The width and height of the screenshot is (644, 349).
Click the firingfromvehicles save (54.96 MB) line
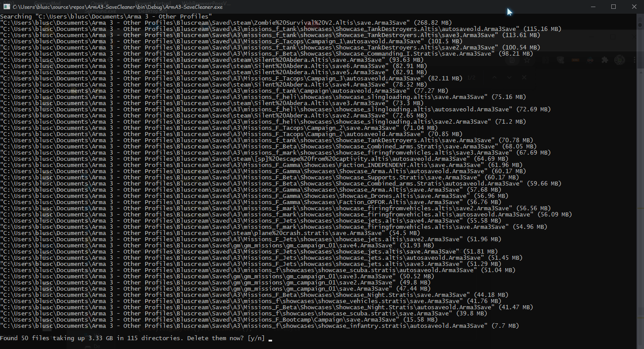pos(273,227)
